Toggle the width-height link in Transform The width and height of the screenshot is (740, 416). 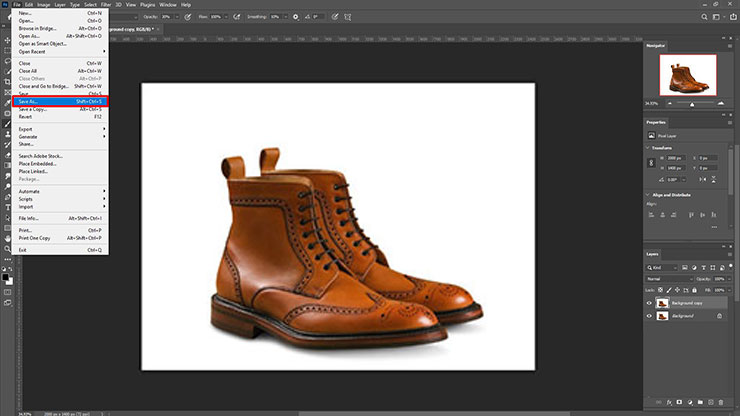[653, 162]
